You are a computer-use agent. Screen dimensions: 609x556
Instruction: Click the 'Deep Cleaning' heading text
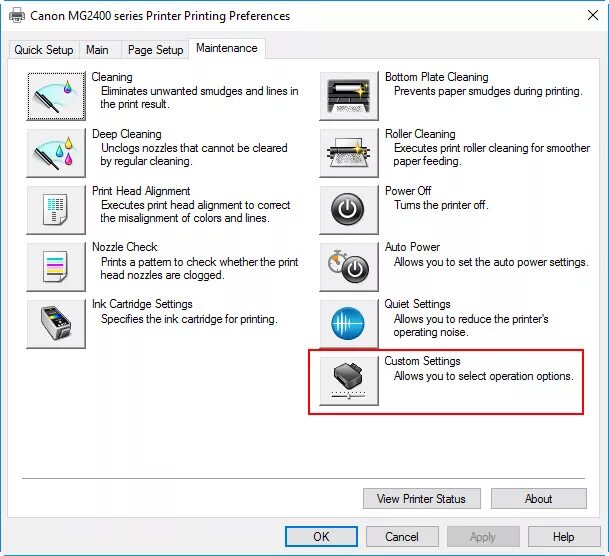coord(127,134)
